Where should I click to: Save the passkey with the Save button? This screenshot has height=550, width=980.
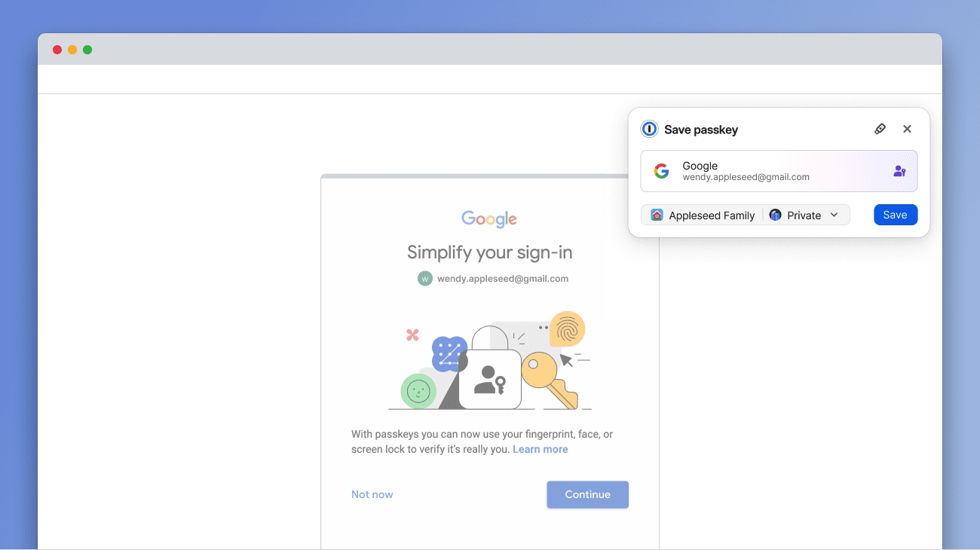pos(895,215)
